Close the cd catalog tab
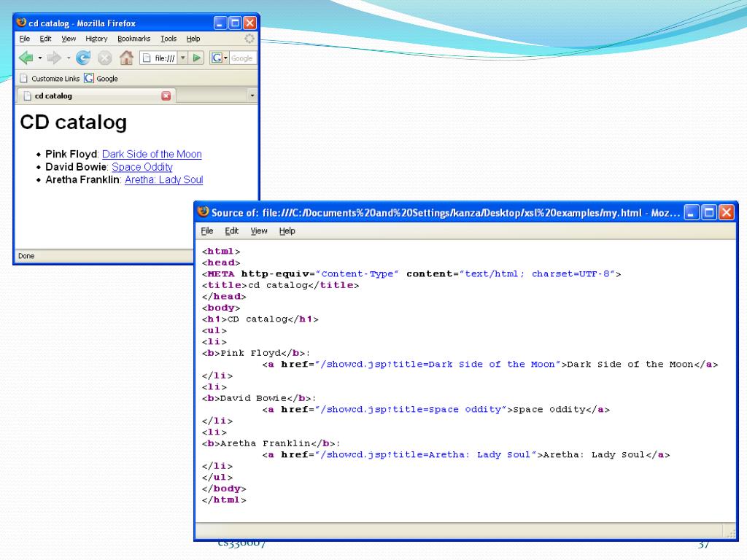 166,96
